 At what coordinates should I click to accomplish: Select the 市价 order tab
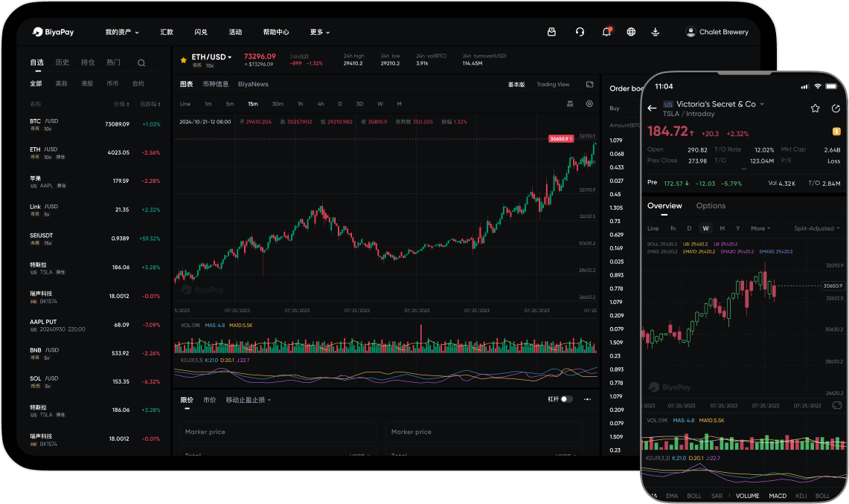[x=210, y=400]
